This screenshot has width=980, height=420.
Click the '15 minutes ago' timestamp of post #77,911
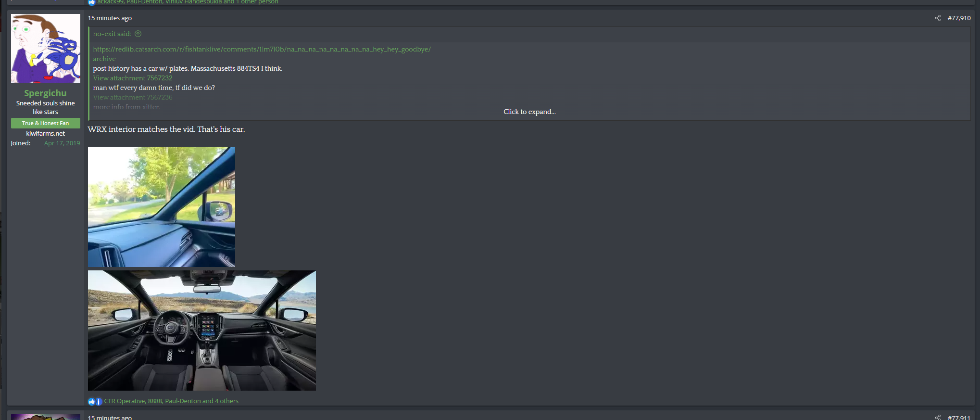(x=110, y=417)
